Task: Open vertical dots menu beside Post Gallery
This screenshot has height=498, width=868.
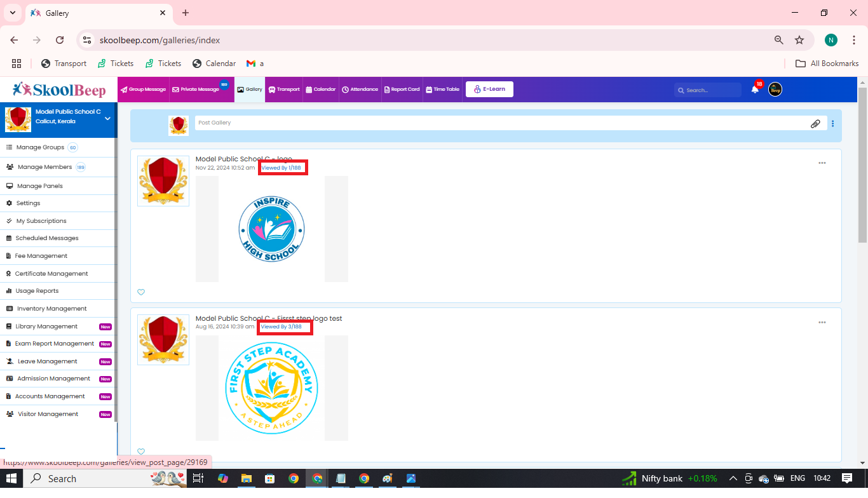Action: click(832, 124)
